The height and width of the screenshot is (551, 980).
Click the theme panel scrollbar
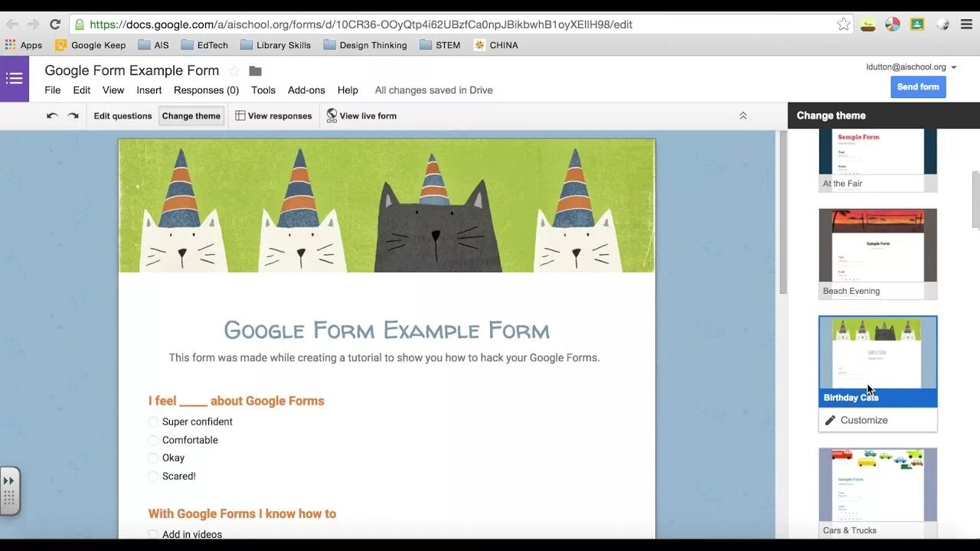pyautogui.click(x=975, y=200)
